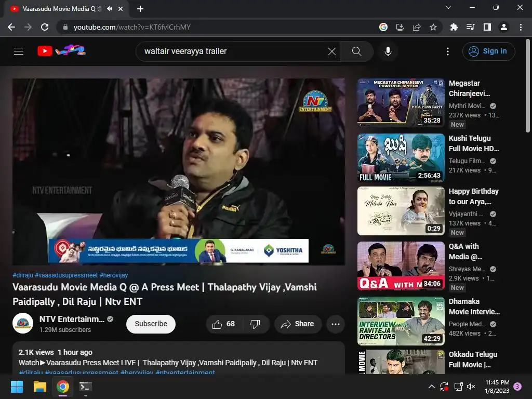Image resolution: width=532 pixels, height=399 pixels.
Task: Open Okkadu Telugu Full Movie title
Action: [473, 360]
